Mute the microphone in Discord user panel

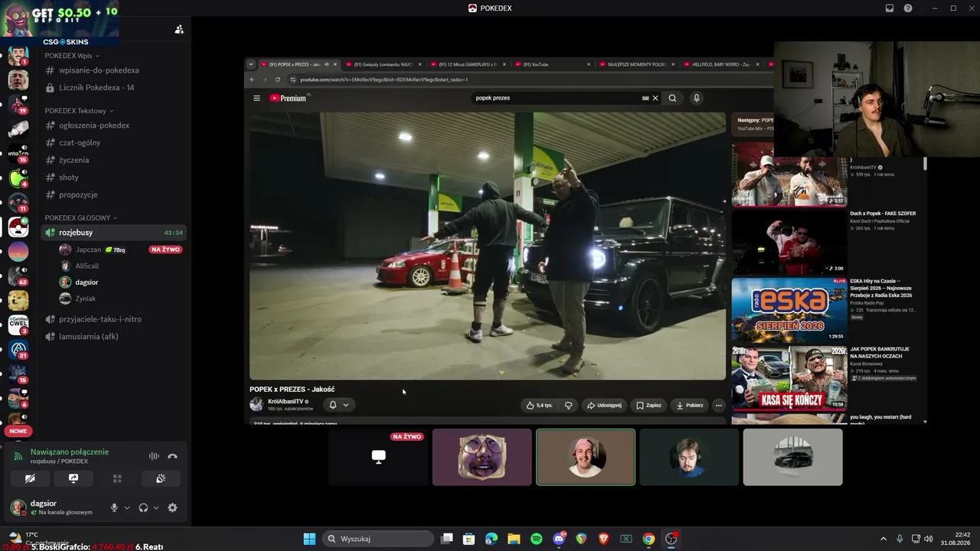[114, 507]
